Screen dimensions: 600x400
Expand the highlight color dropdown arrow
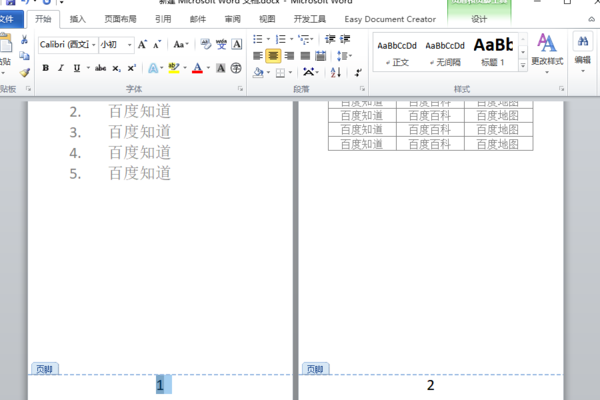point(185,68)
